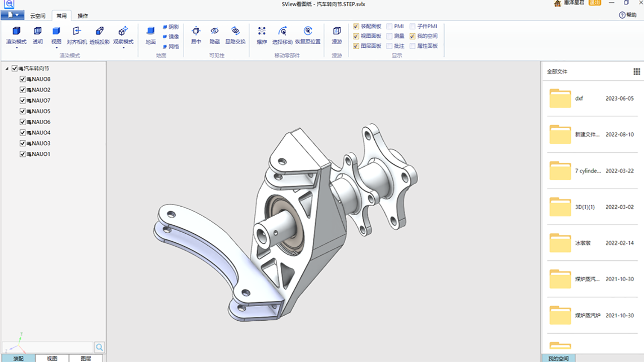Start 漫游 (walkthrough) mode
644x362 pixels.
(x=336, y=35)
